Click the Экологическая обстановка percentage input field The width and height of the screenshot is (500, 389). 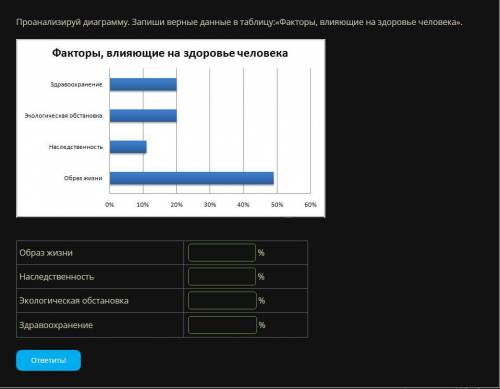[222, 300]
